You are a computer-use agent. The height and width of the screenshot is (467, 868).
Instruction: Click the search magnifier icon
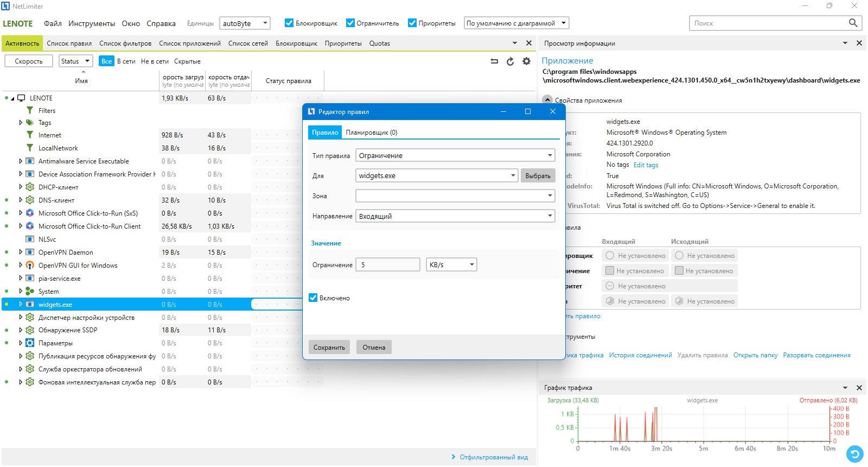coord(853,23)
